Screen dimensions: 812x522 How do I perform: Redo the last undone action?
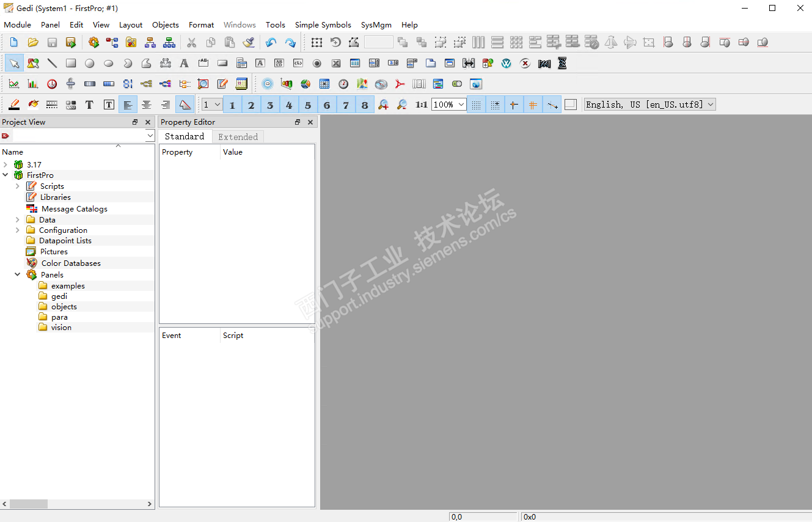[290, 42]
